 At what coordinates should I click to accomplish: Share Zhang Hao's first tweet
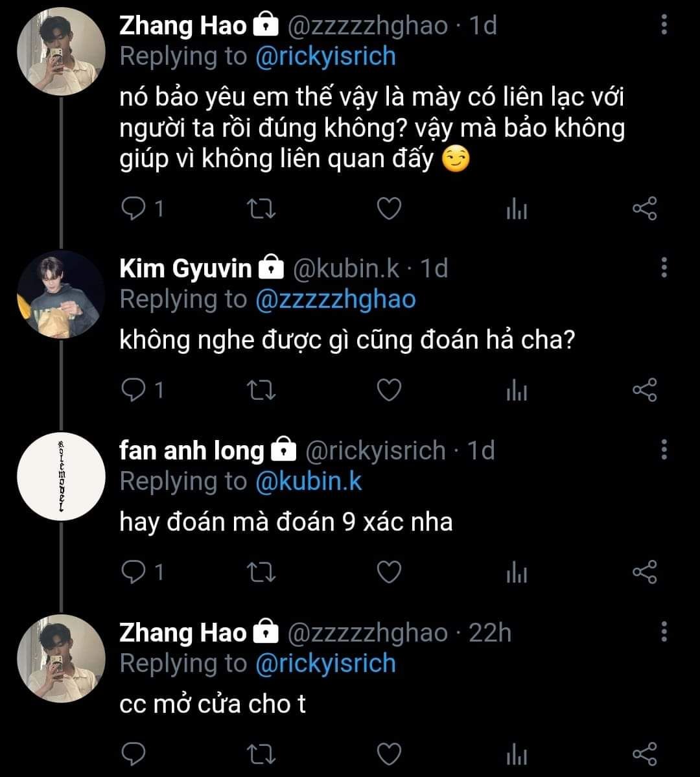(644, 209)
